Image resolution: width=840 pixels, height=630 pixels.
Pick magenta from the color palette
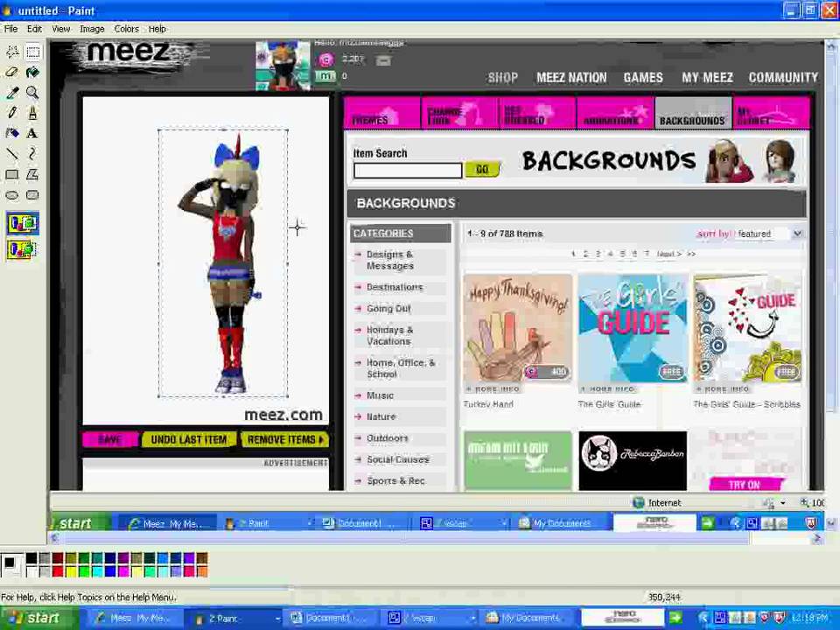pyautogui.click(x=123, y=571)
